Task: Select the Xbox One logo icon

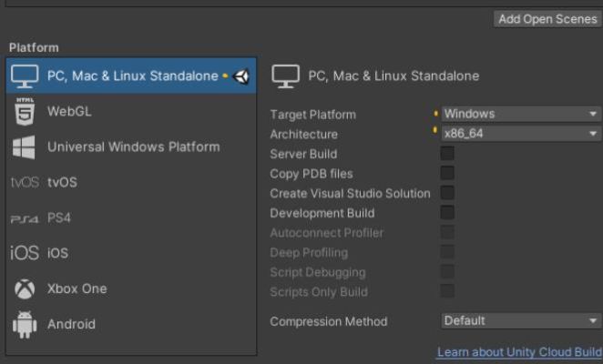Action: click(25, 288)
